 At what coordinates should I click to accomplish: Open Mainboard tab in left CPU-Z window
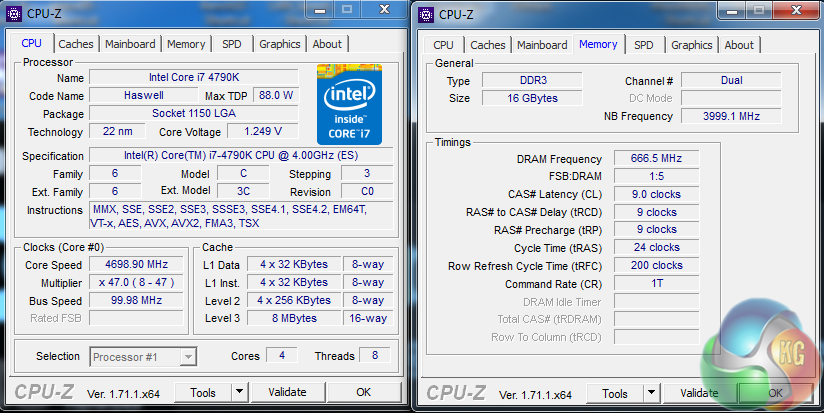(x=130, y=44)
